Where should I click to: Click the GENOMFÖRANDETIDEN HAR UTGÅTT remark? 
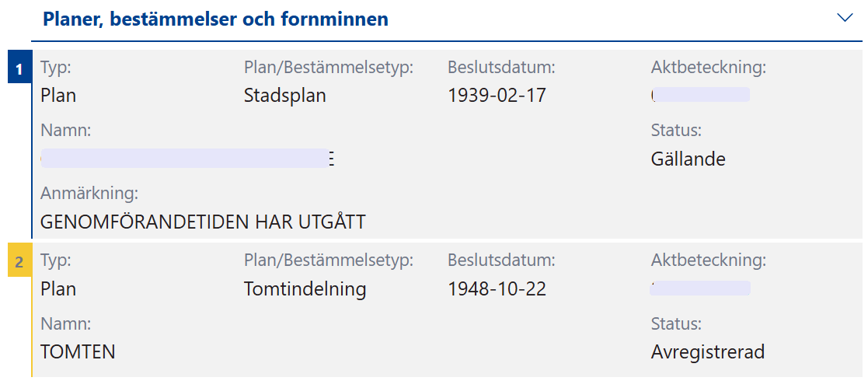click(203, 222)
